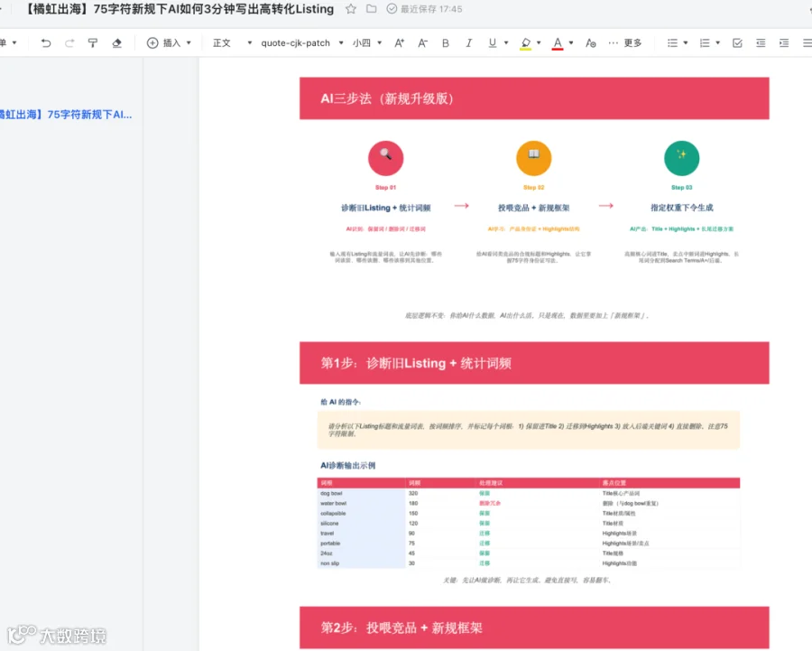
Task: Click the clear formatting eraser icon
Action: (x=116, y=43)
